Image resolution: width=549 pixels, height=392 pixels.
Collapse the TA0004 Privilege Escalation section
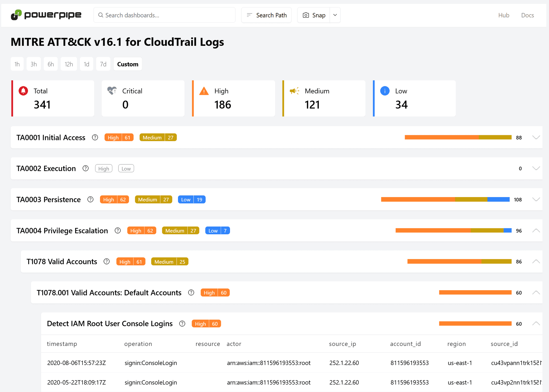click(x=536, y=231)
